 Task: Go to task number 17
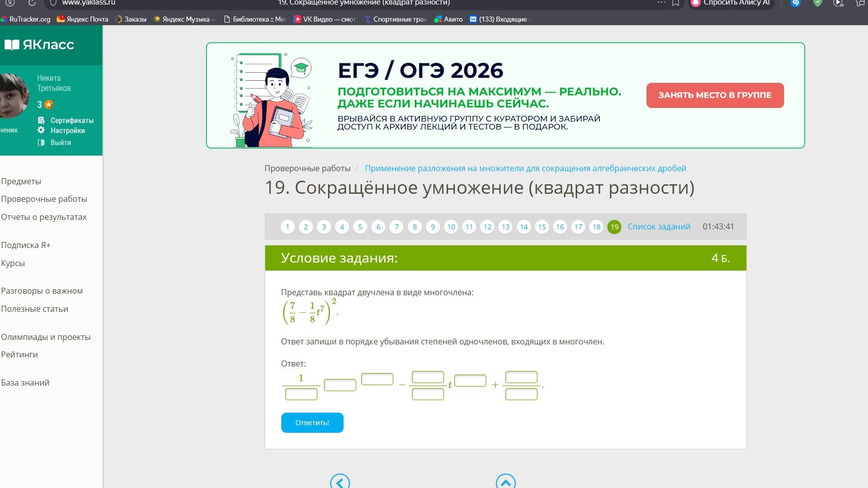(x=578, y=227)
